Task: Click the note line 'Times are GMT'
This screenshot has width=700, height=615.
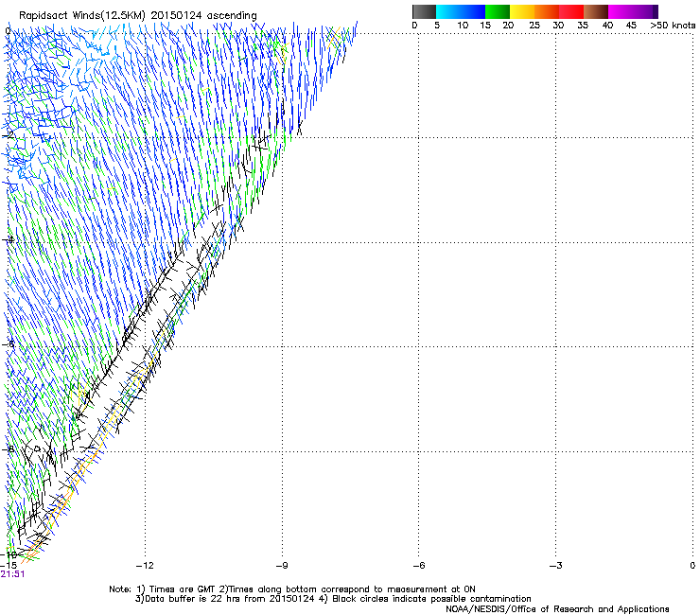Action: click(x=181, y=589)
